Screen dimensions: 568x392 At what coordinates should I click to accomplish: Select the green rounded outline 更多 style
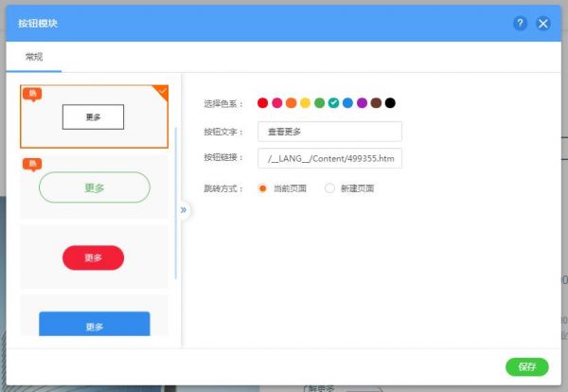tap(94, 187)
